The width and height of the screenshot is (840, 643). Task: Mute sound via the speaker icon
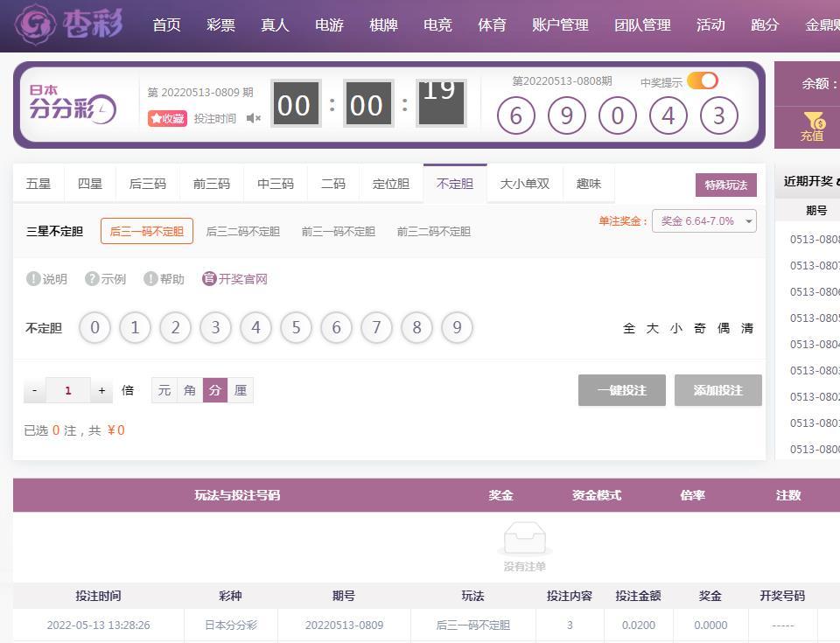(x=254, y=118)
